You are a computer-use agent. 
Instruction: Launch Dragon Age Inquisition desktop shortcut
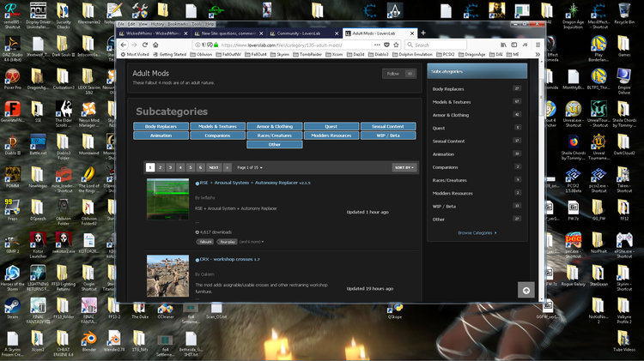click(x=573, y=16)
